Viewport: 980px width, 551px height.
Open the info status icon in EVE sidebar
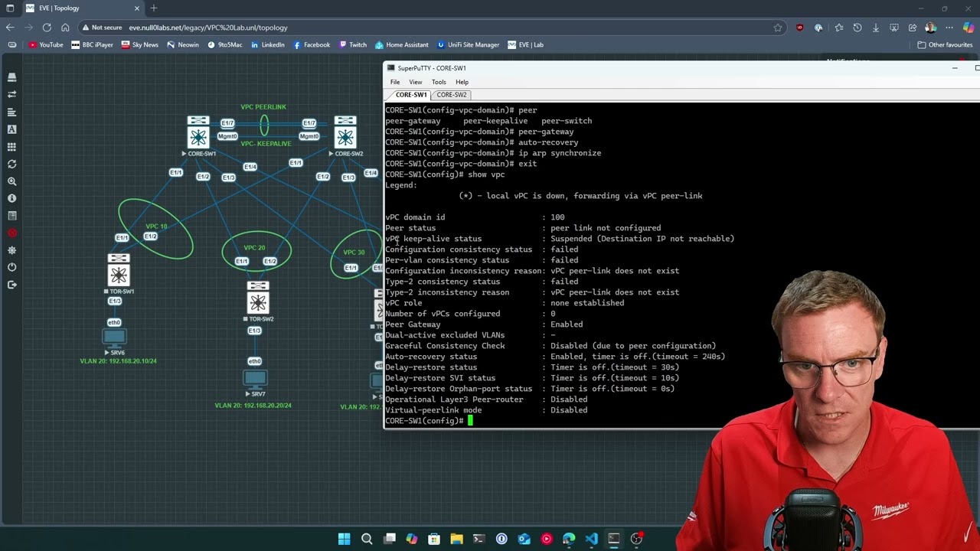(11, 198)
